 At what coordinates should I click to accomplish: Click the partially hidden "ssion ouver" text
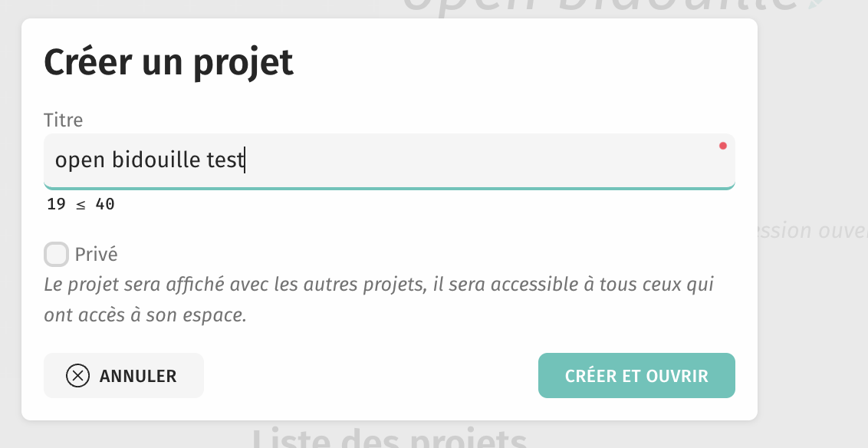813,231
